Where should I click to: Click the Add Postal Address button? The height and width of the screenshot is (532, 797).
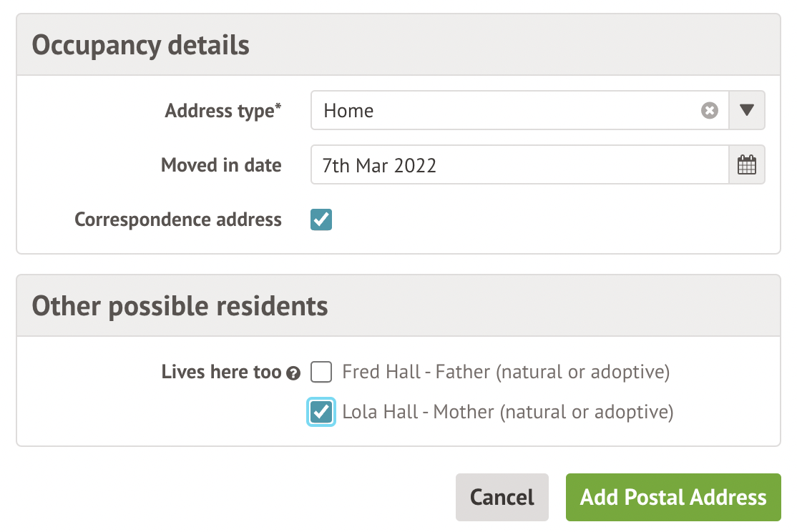point(673,497)
